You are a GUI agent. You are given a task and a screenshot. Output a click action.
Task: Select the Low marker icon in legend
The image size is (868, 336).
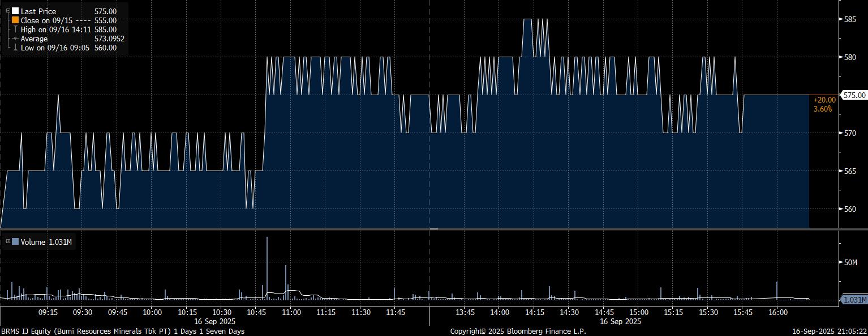point(15,48)
